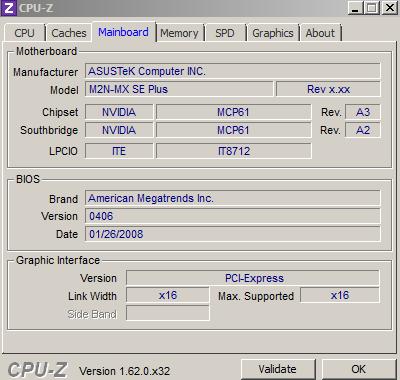This screenshot has height=380, width=400.
Task: Click the Southbridge revision A2 field
Action: coord(363,130)
